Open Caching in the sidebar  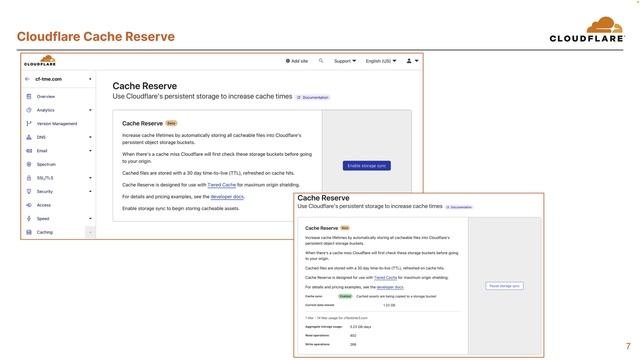(44, 232)
